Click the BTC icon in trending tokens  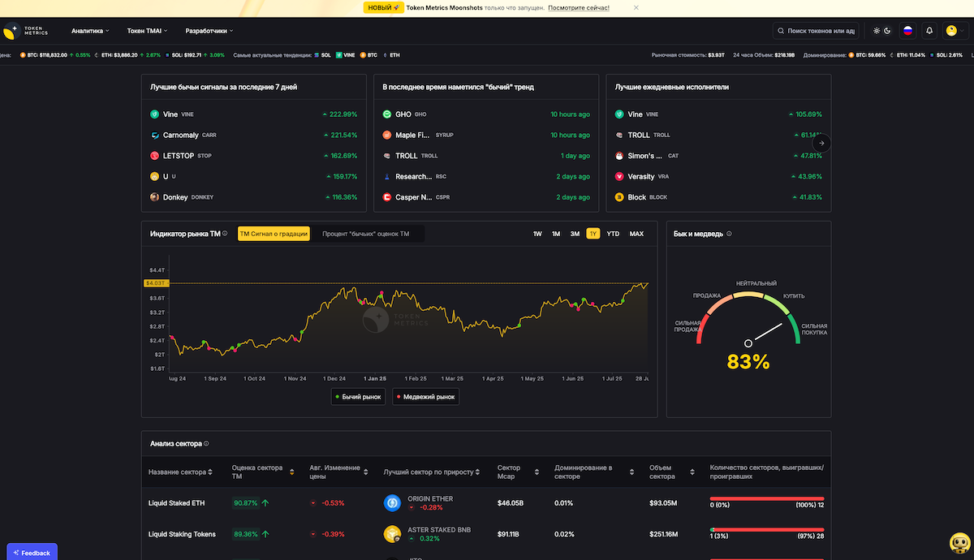pyautogui.click(x=364, y=55)
